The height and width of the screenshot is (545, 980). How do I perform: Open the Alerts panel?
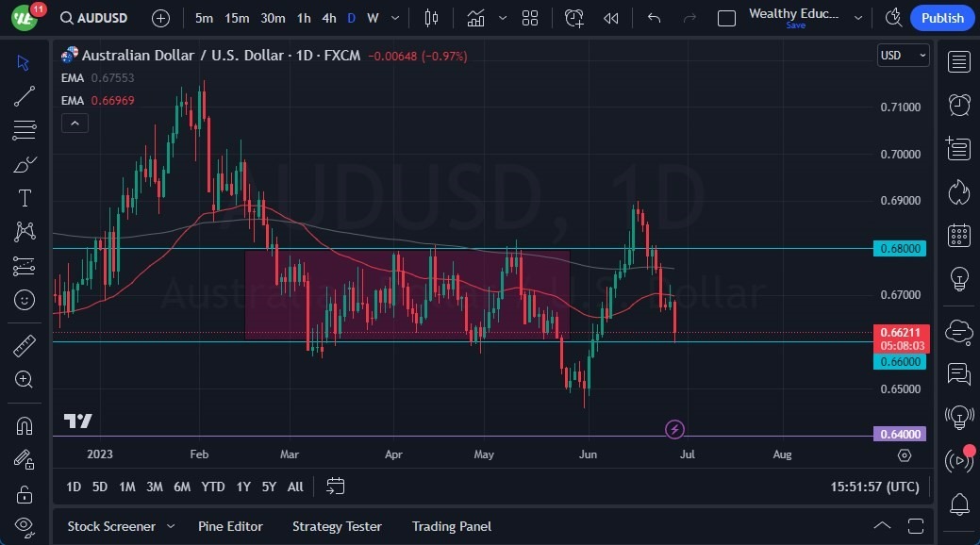[958, 105]
